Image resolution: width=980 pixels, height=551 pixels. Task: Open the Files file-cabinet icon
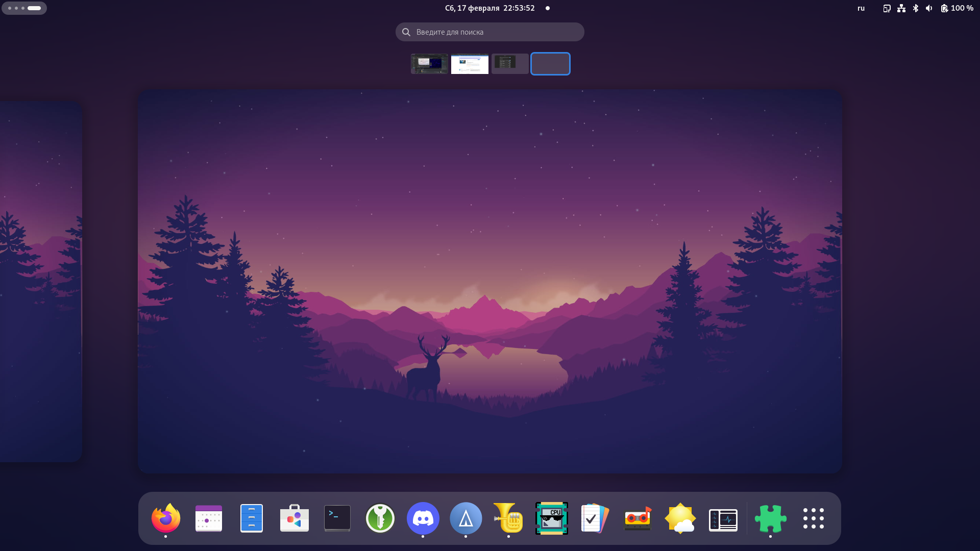[x=252, y=518]
